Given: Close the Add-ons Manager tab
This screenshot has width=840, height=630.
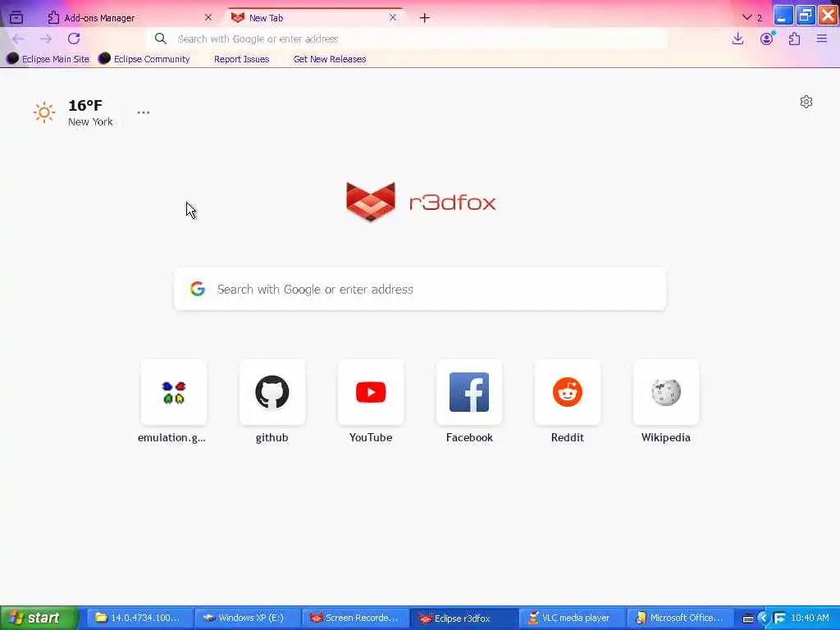Looking at the screenshot, I should pos(208,18).
